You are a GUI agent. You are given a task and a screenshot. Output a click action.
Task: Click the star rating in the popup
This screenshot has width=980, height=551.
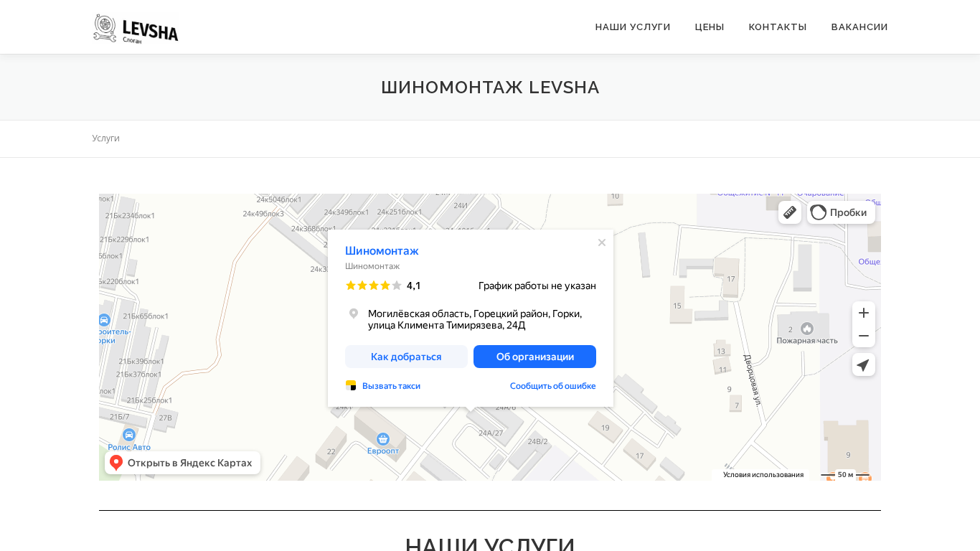pyautogui.click(x=374, y=286)
